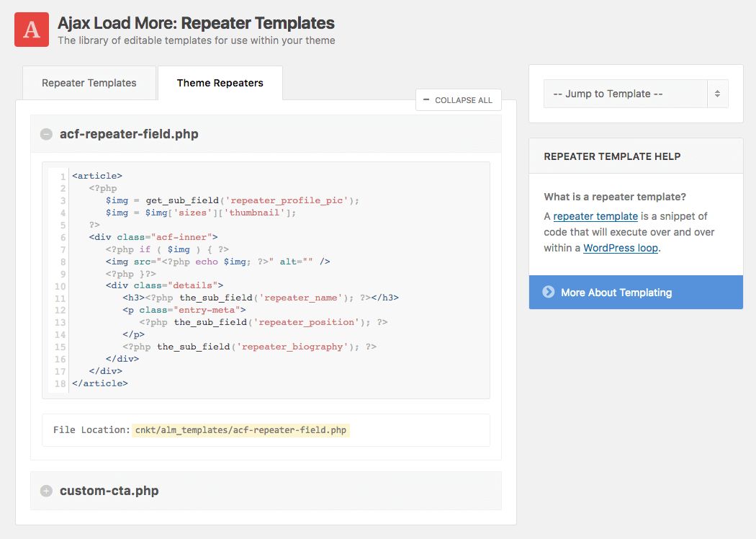Click the red Ajax Load More logo
This screenshot has width=756, height=539.
pyautogui.click(x=32, y=30)
